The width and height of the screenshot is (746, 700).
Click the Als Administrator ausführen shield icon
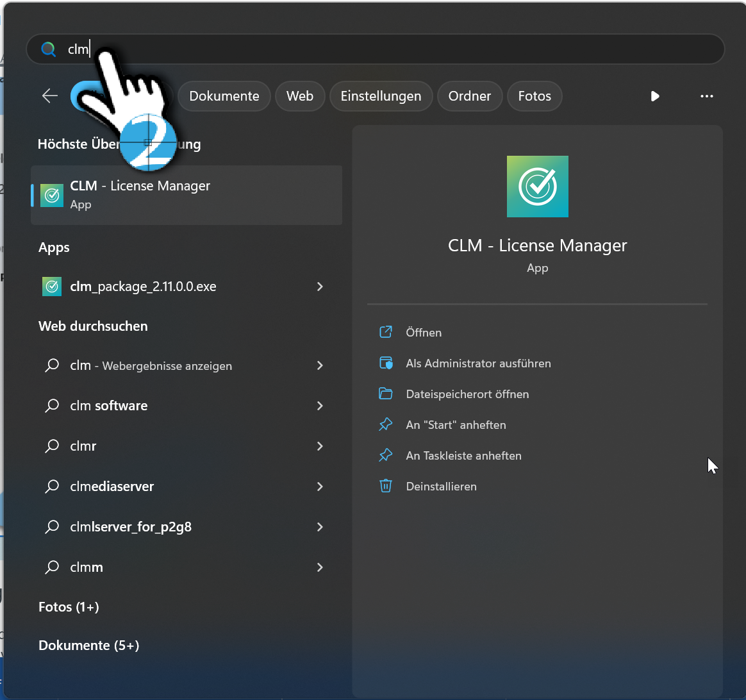[385, 363]
